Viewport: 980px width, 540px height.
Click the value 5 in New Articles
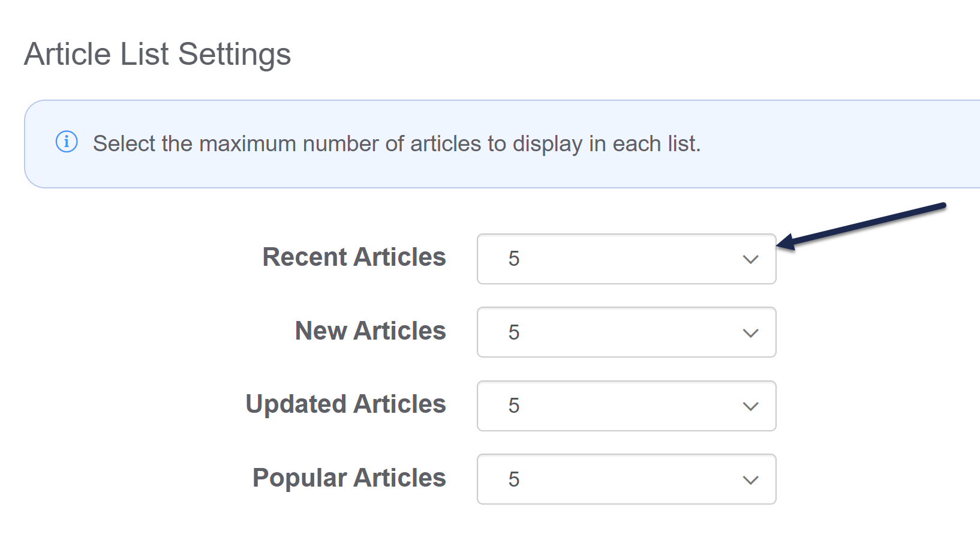(514, 332)
